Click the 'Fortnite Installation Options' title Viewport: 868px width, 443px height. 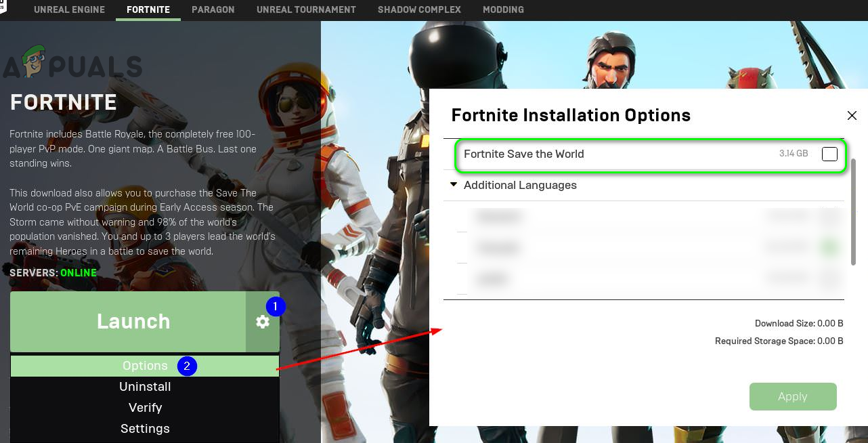(571, 115)
